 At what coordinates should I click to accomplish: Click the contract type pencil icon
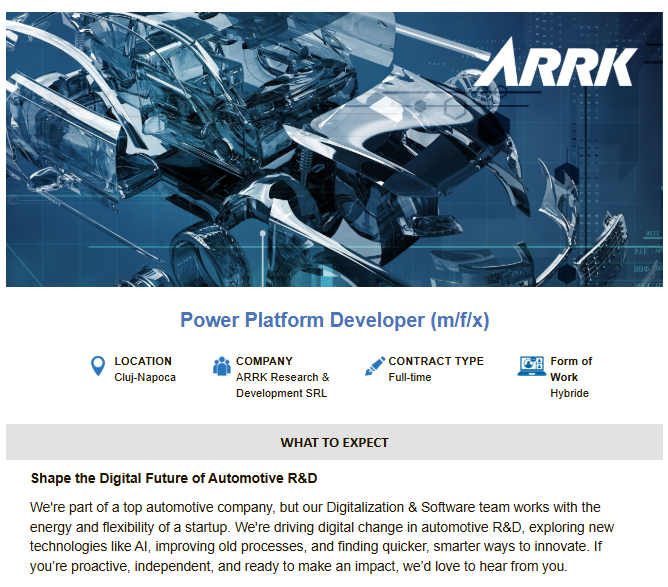tap(374, 367)
